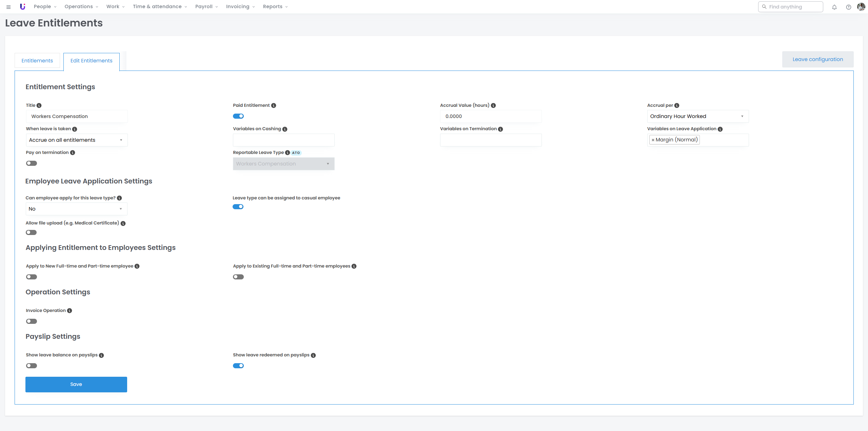
Task: Switch to the Entitlements tab
Action: pyautogui.click(x=37, y=61)
